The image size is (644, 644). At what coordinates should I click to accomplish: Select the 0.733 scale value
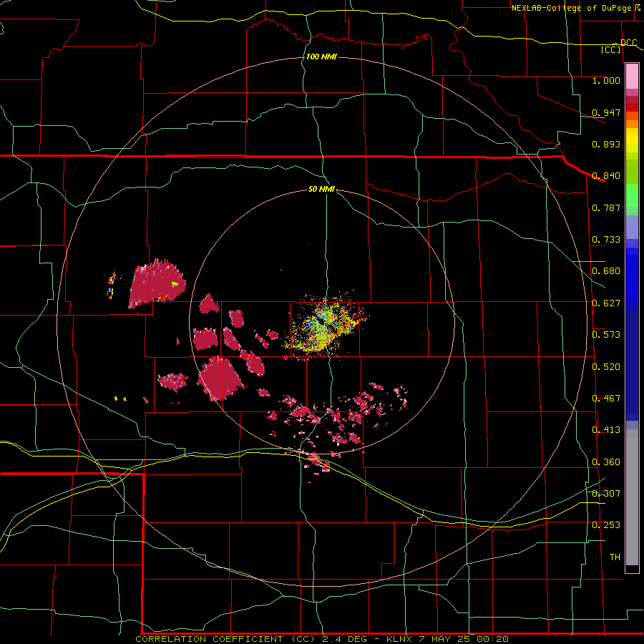pyautogui.click(x=606, y=239)
